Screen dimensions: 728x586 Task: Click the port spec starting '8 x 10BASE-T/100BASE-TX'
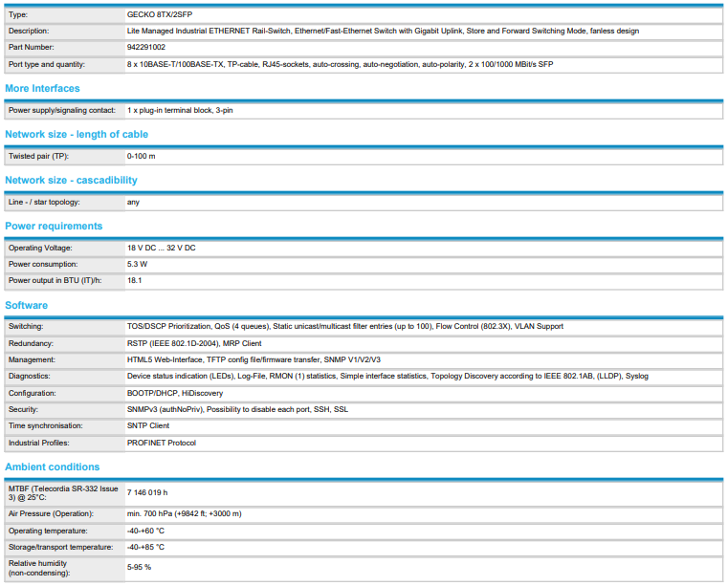click(340, 64)
